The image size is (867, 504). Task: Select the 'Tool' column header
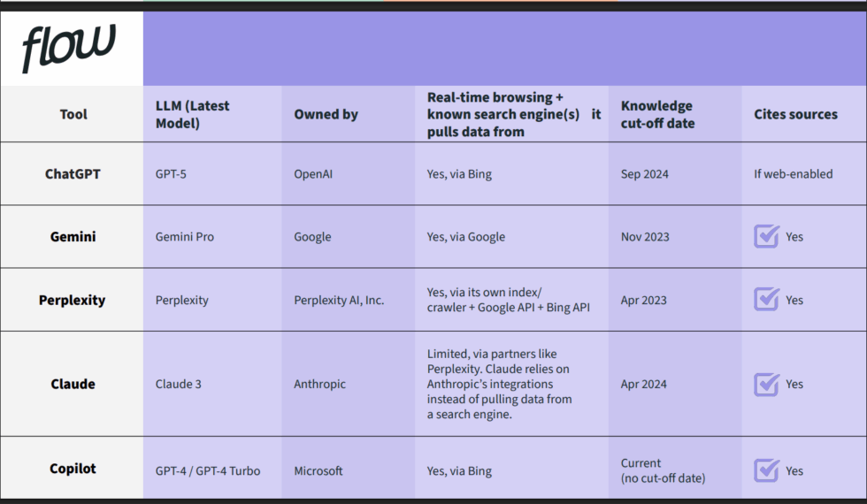click(x=73, y=114)
